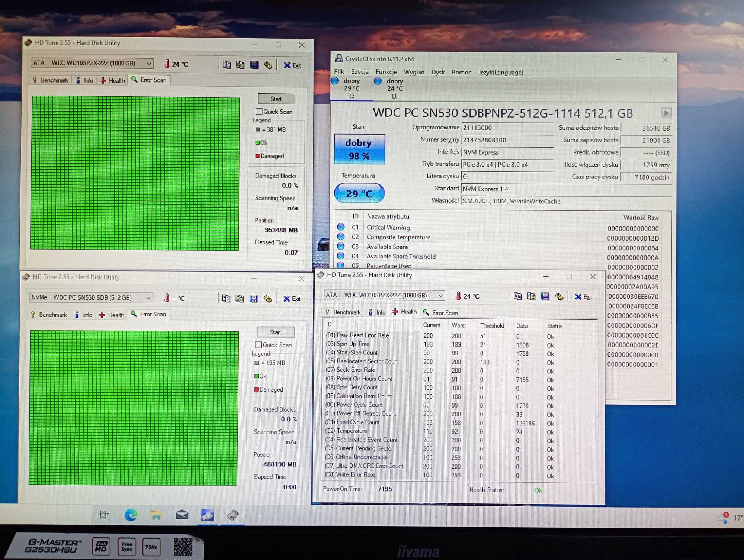Start error scan in bottom-left NVMe HD Tune
Image resolution: width=744 pixels, height=560 pixels.
(275, 332)
